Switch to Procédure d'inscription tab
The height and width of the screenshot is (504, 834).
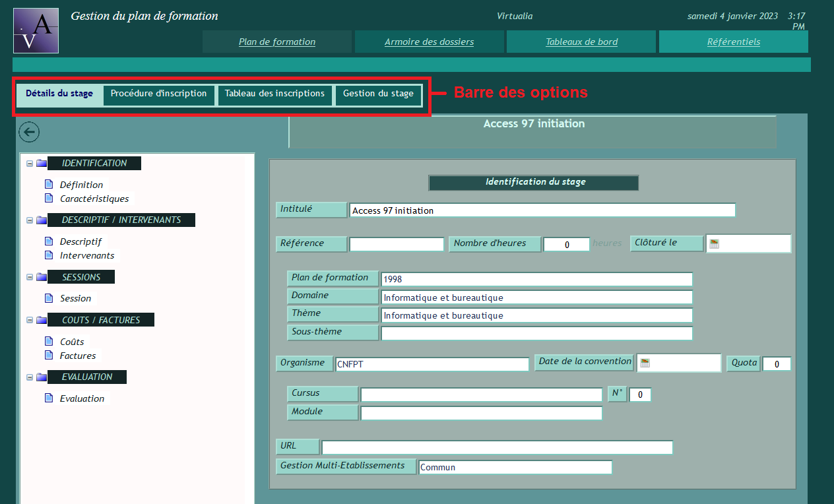tap(158, 94)
